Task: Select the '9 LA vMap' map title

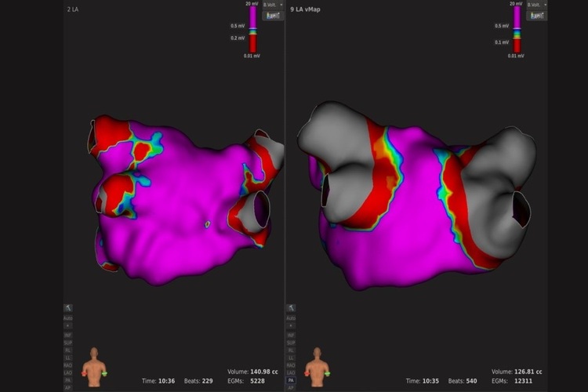Action: point(306,9)
